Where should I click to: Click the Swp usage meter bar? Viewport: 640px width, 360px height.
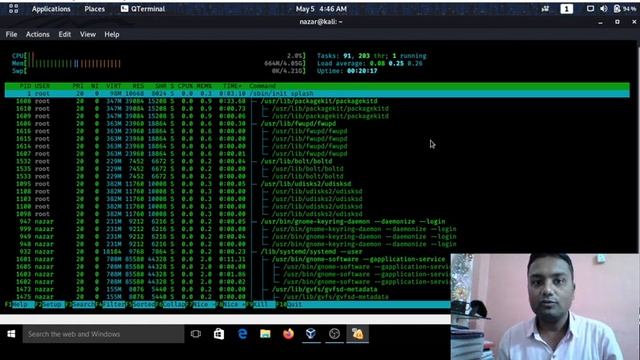point(158,71)
